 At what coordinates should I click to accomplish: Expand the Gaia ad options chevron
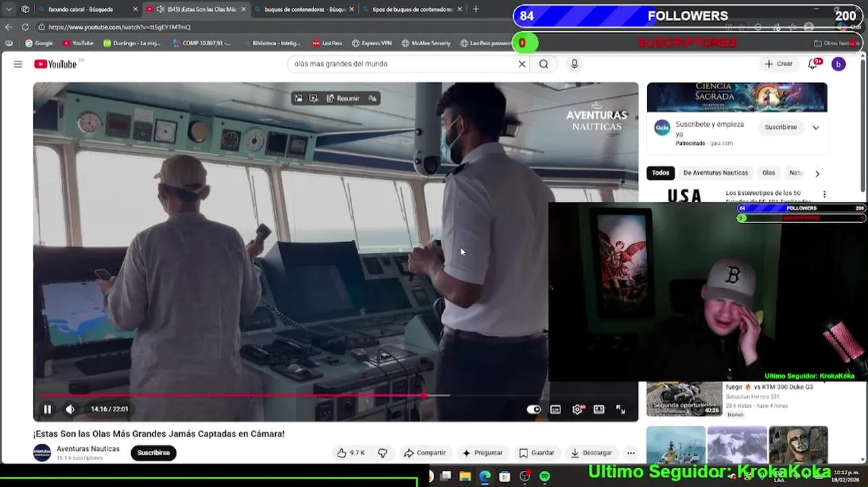[x=816, y=127]
